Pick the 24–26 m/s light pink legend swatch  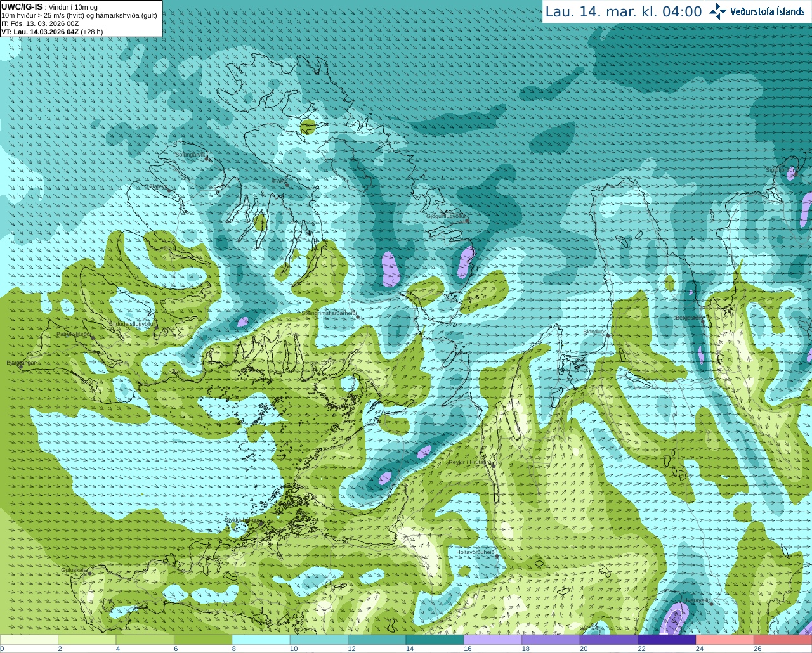725,640
